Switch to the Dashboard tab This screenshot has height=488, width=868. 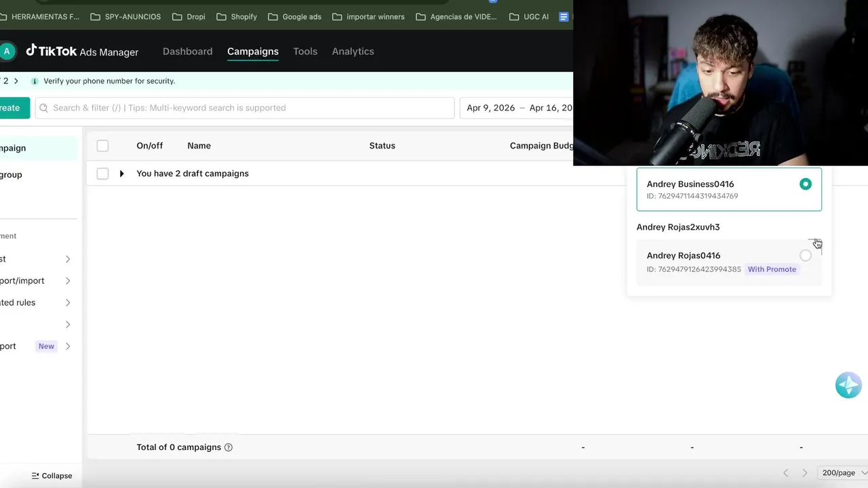coord(187,52)
